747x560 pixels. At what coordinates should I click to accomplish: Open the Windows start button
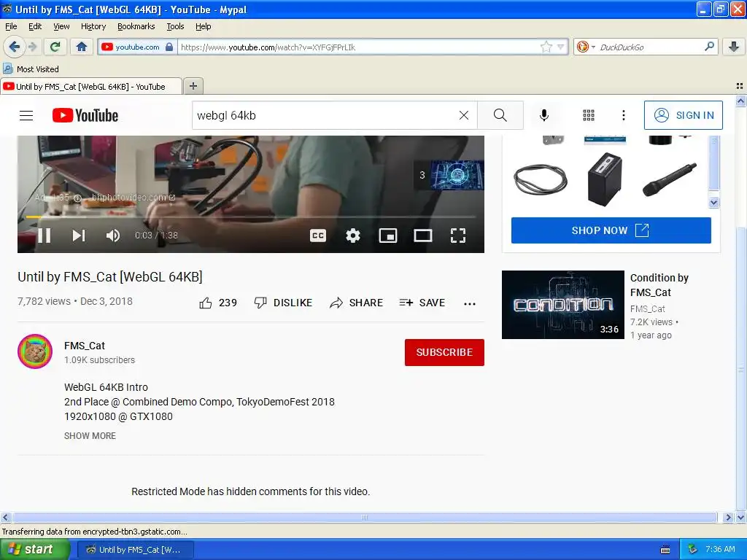pyautogui.click(x=34, y=550)
